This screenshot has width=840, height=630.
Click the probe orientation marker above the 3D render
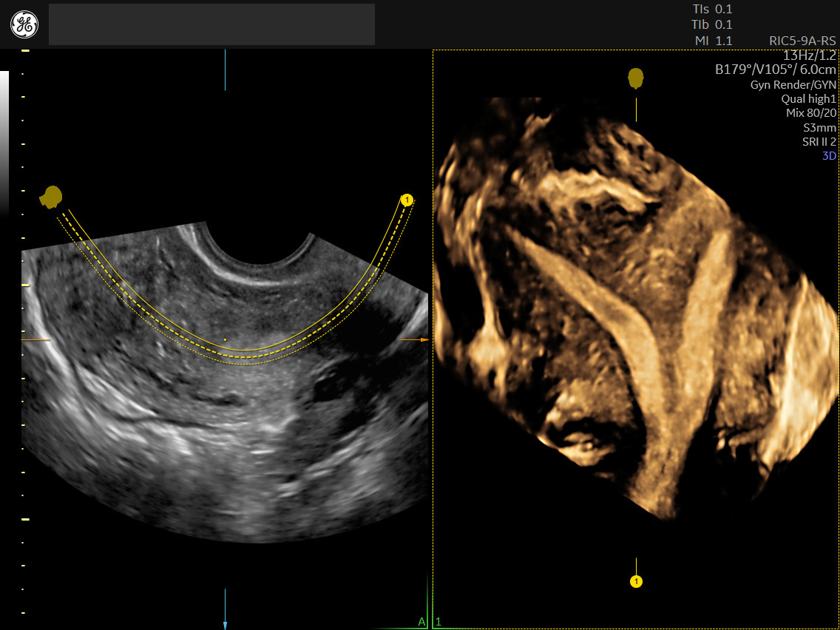click(x=637, y=77)
